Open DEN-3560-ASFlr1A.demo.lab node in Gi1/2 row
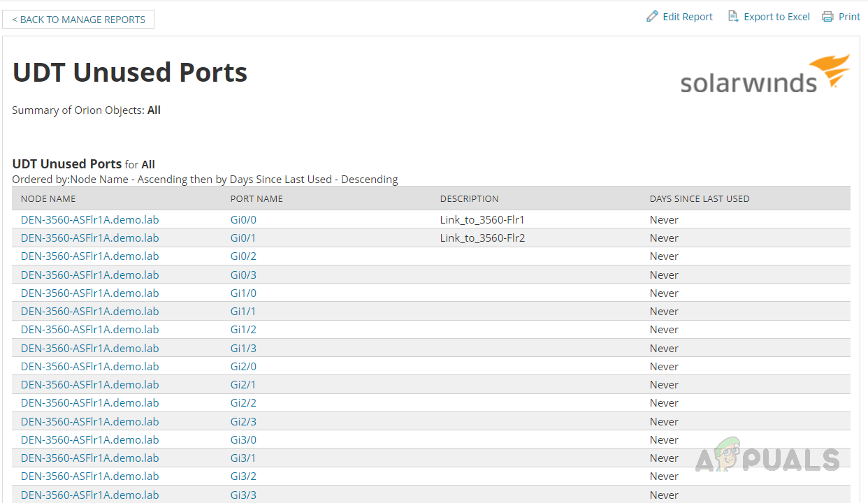 click(x=90, y=329)
